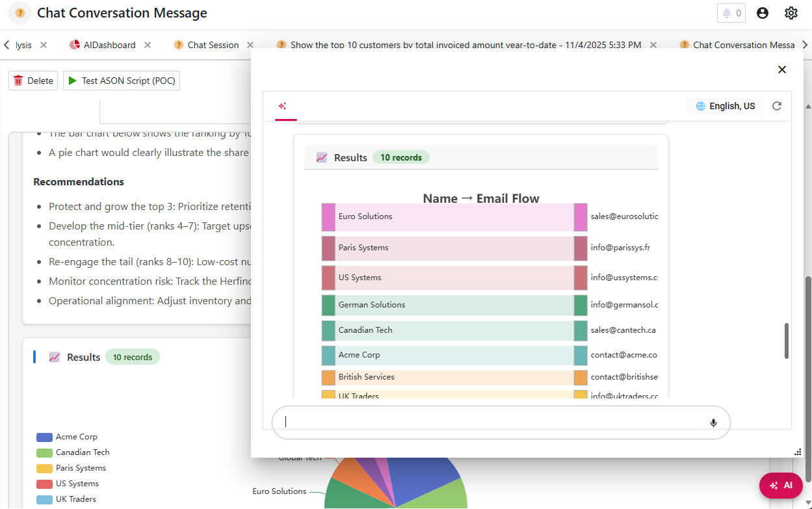This screenshot has width=812, height=509.
Task: Open the user account profile icon
Action: click(763, 12)
